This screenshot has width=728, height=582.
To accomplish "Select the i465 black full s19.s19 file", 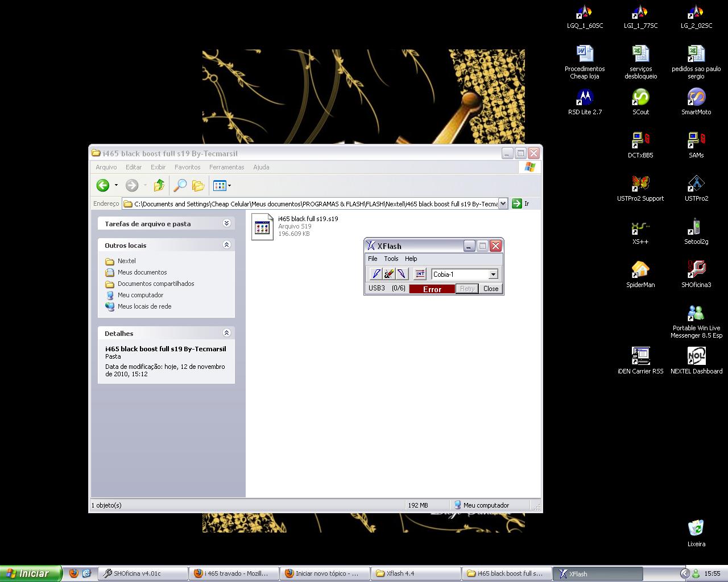I will click(295, 226).
